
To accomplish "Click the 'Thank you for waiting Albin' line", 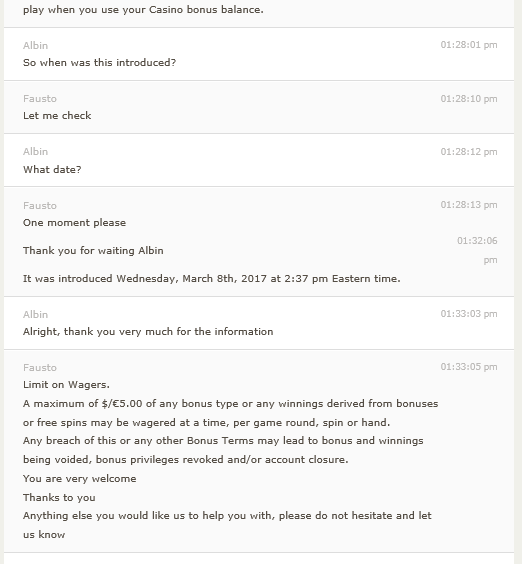I will point(93,250).
